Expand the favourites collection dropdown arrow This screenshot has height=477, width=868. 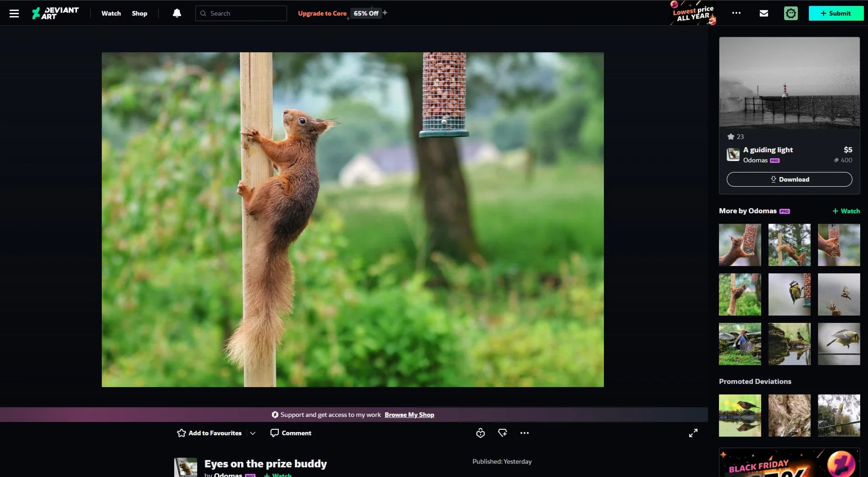click(x=253, y=433)
